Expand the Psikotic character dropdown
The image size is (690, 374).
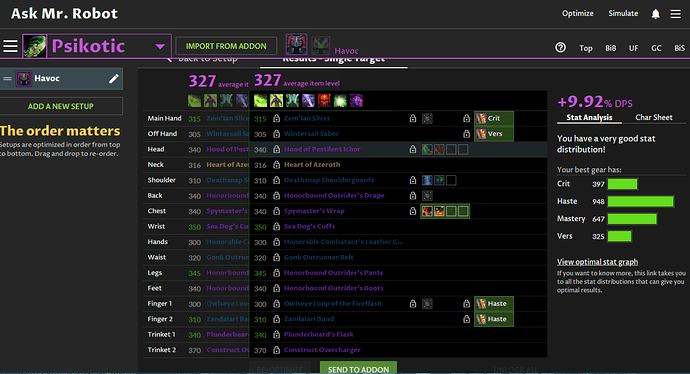[160, 46]
